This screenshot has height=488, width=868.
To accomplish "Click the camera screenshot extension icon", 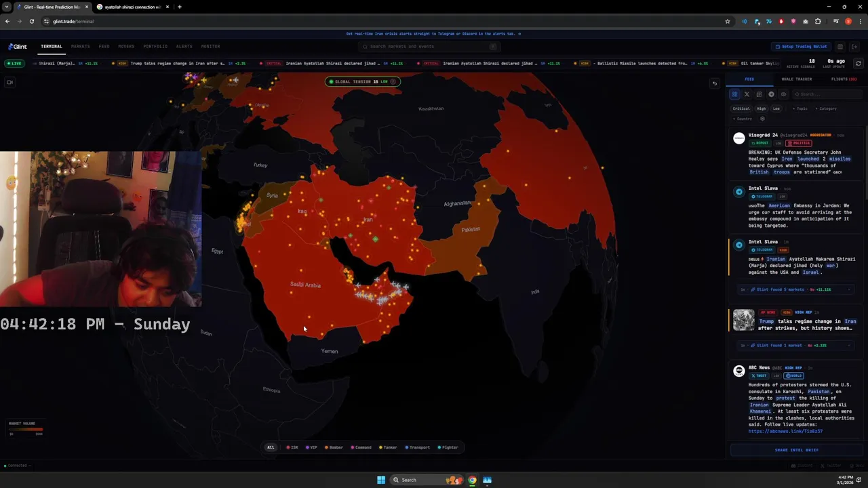I will [x=806, y=21].
